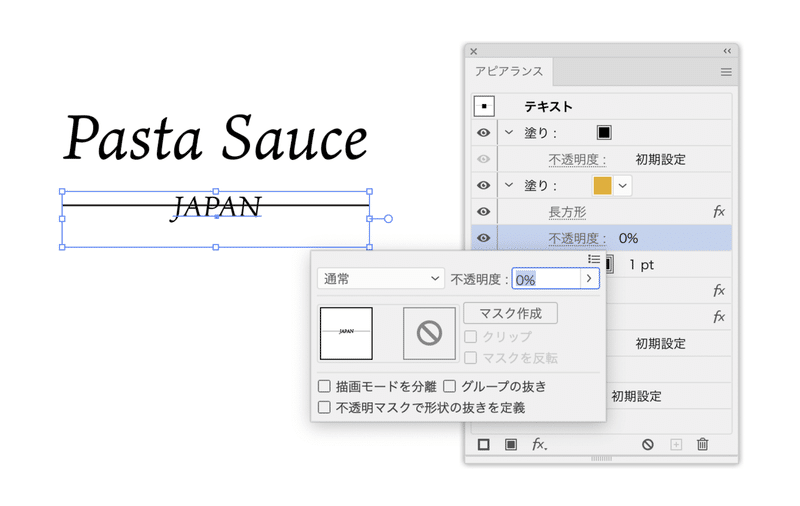
Task: Open the opacity slider arrow
Action: [589, 279]
